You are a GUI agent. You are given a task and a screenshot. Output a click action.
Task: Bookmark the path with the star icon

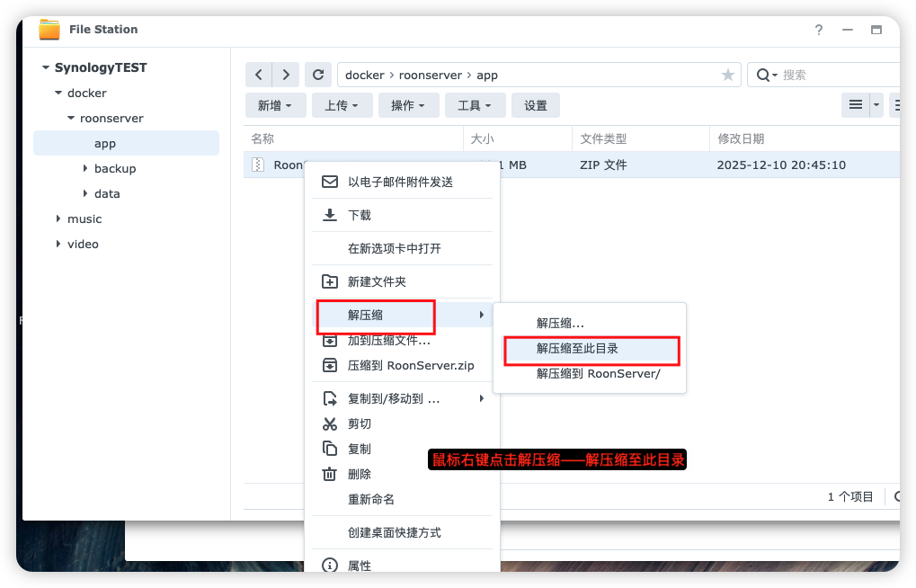pyautogui.click(x=727, y=76)
